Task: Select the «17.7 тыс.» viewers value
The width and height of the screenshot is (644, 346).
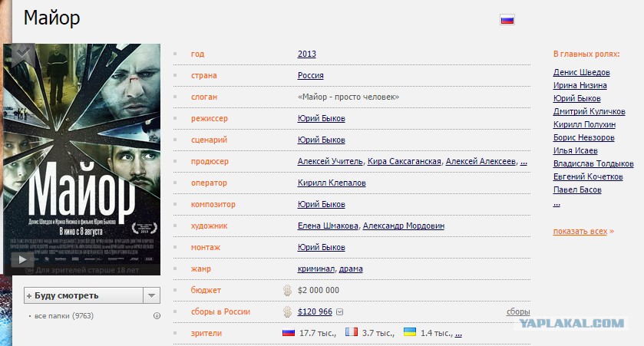Action: coord(318,333)
